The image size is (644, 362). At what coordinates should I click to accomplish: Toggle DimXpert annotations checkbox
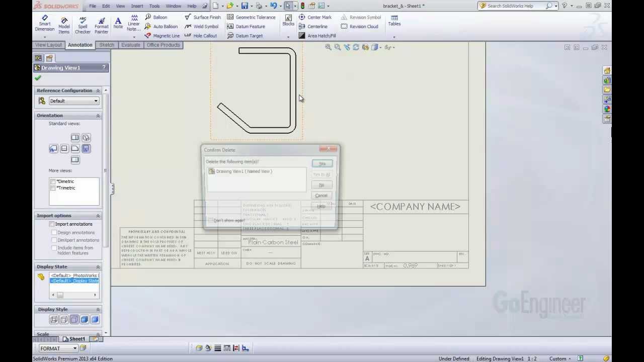tap(54, 240)
